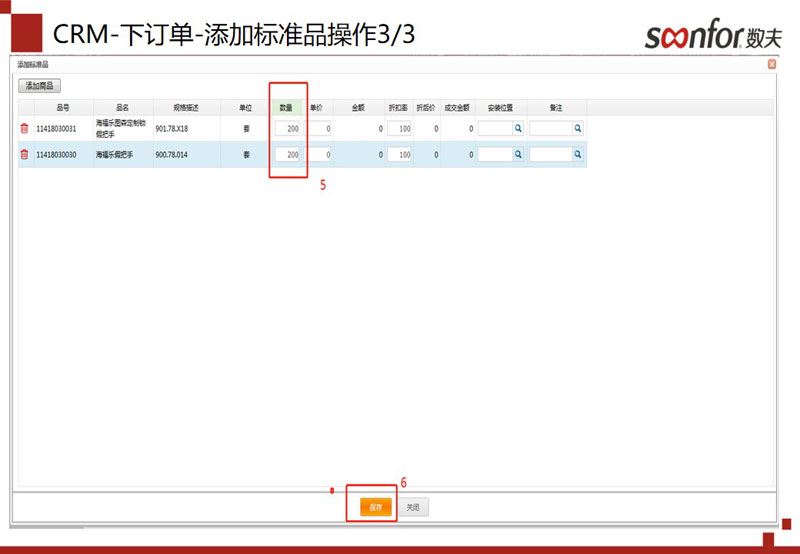Click the 备注 input in second row
Image resolution: width=800 pixels, height=554 pixels.
(x=550, y=155)
